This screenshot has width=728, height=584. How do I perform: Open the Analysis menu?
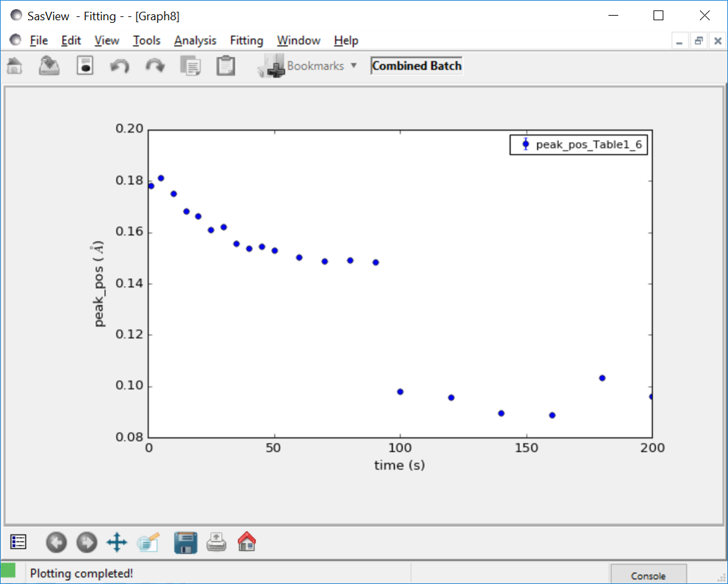pyautogui.click(x=195, y=40)
